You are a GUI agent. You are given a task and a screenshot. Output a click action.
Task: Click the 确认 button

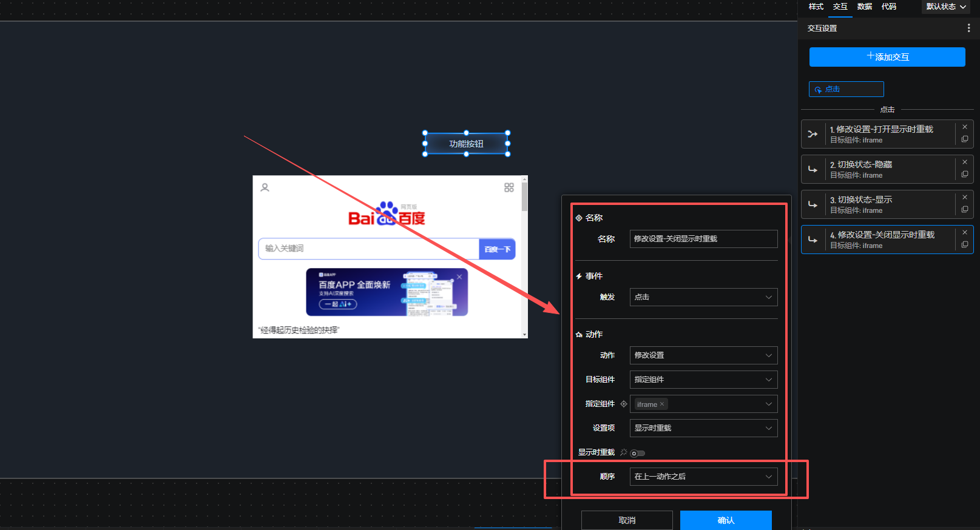(x=726, y=520)
